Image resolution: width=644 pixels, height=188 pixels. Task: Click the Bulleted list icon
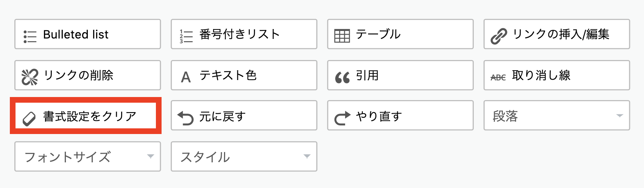pyautogui.click(x=30, y=37)
